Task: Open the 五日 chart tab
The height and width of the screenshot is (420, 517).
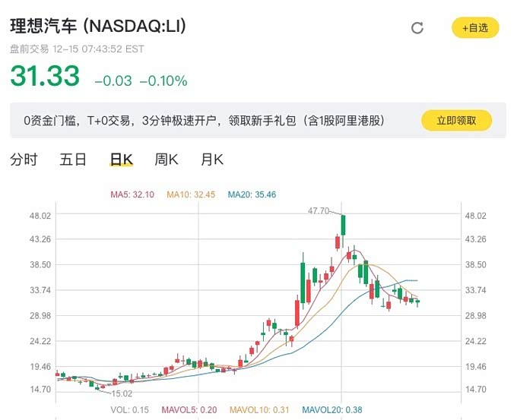Action: click(73, 159)
